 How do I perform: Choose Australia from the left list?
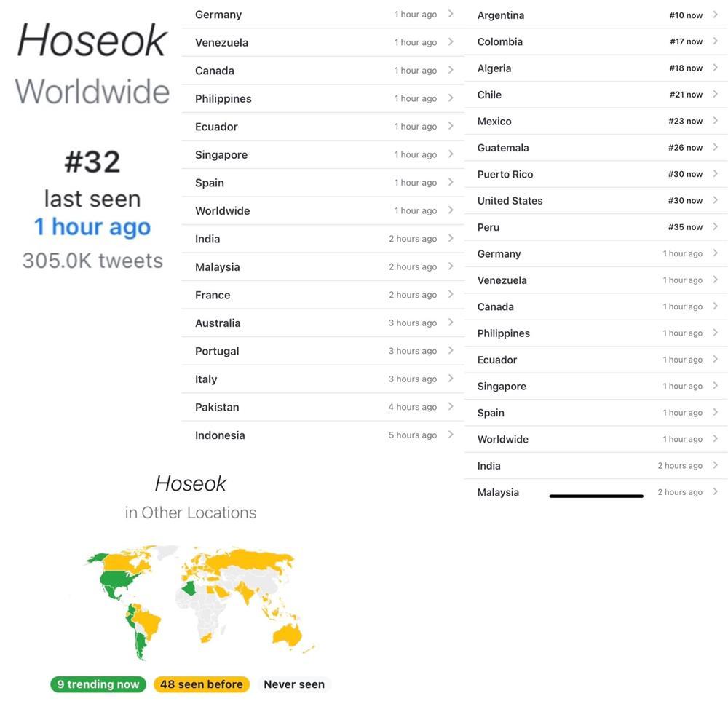pyautogui.click(x=320, y=323)
